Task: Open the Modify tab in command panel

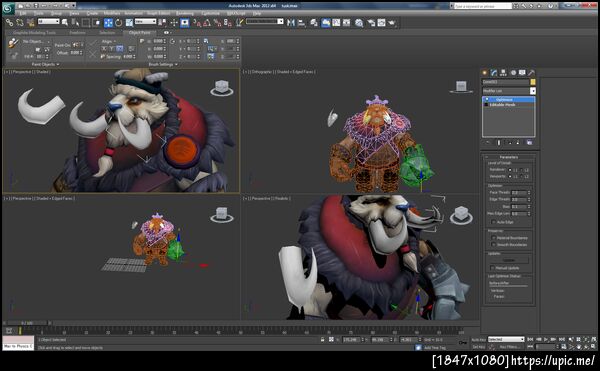Action: (494, 73)
